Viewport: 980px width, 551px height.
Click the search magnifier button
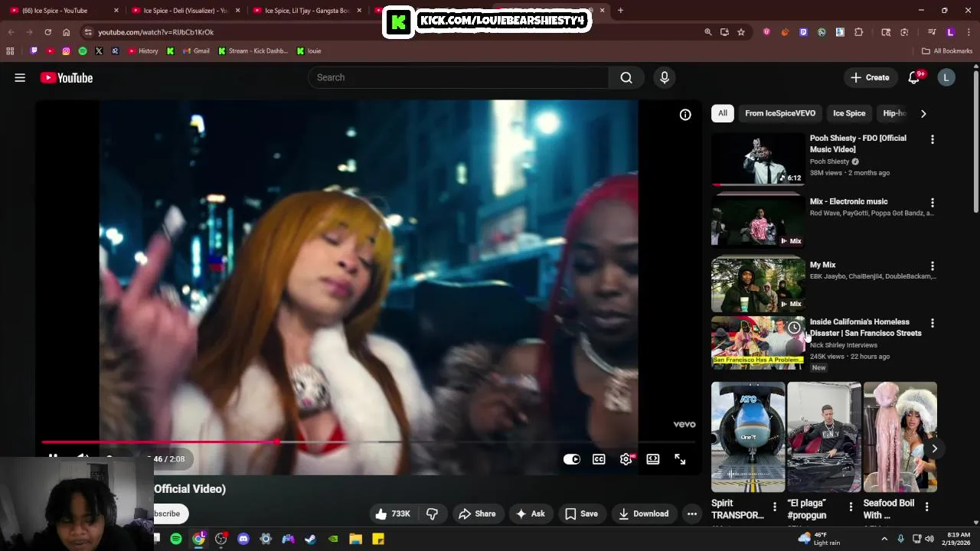[x=626, y=77]
